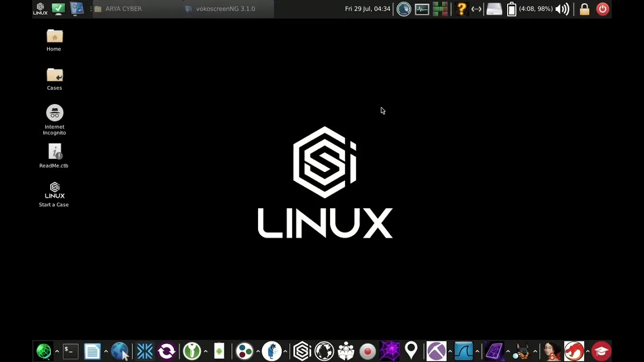
Task: Click the green checkmark monitor panel icon
Action: tap(58, 9)
